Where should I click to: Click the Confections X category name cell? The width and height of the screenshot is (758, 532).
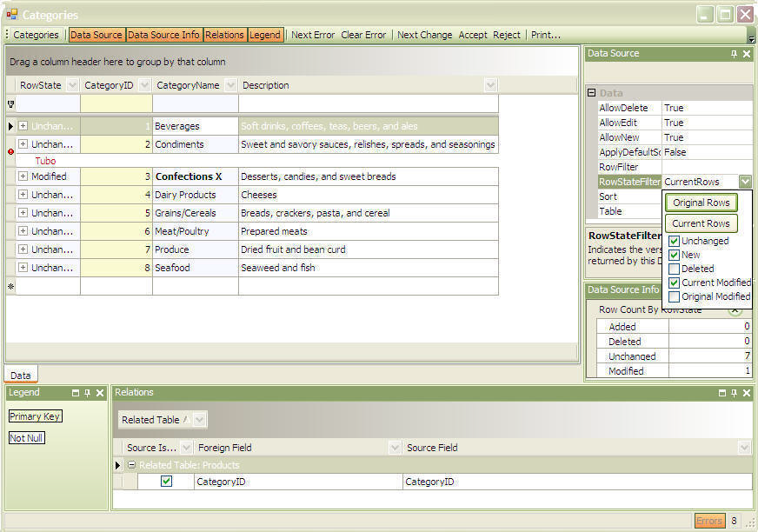click(x=195, y=176)
